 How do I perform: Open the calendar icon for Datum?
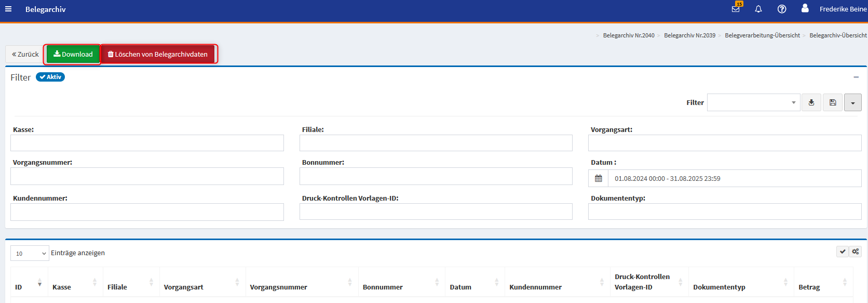598,178
